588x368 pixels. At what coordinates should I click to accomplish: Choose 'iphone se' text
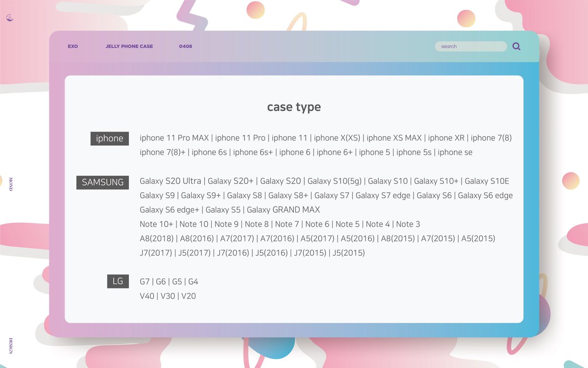[455, 152]
